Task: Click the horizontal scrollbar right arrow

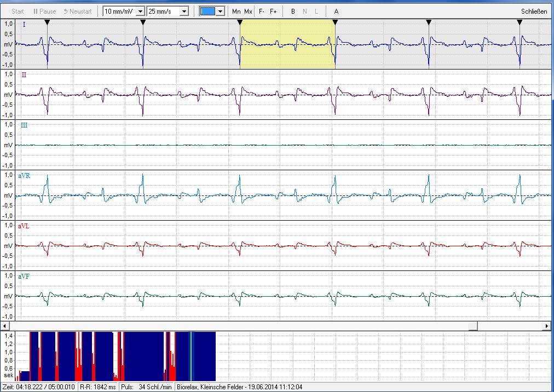Action: (x=547, y=326)
